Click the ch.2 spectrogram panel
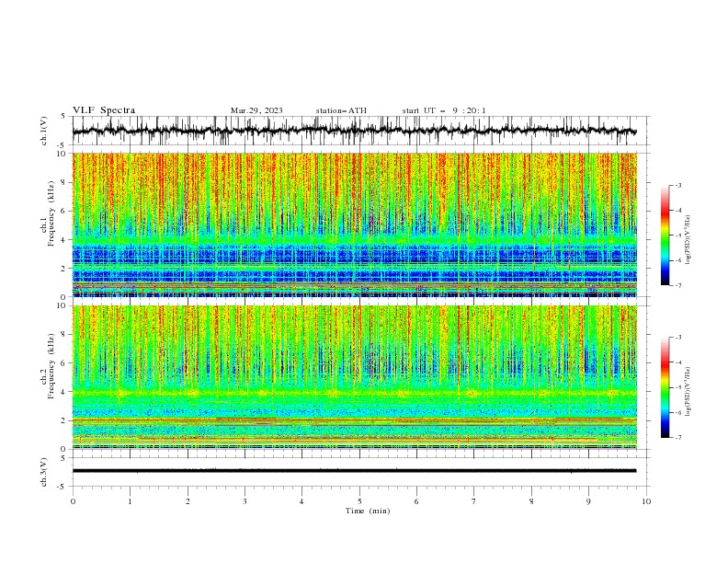728x563 pixels. 355,377
